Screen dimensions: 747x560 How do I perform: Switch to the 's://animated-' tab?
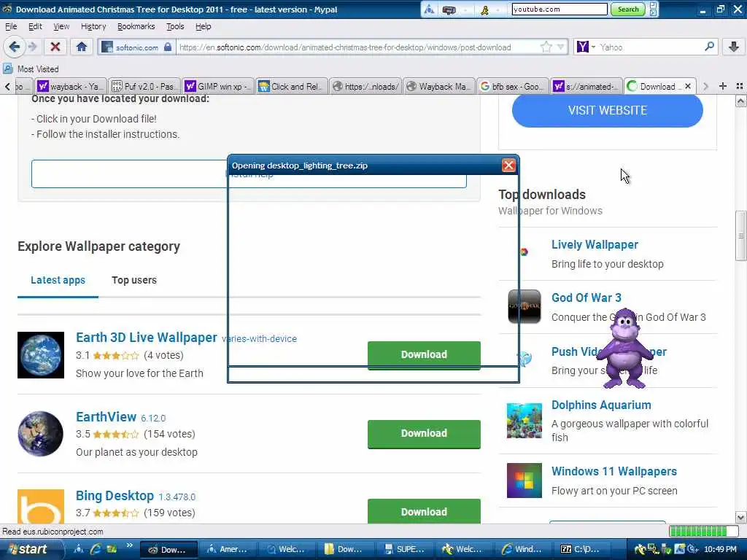pyautogui.click(x=587, y=86)
